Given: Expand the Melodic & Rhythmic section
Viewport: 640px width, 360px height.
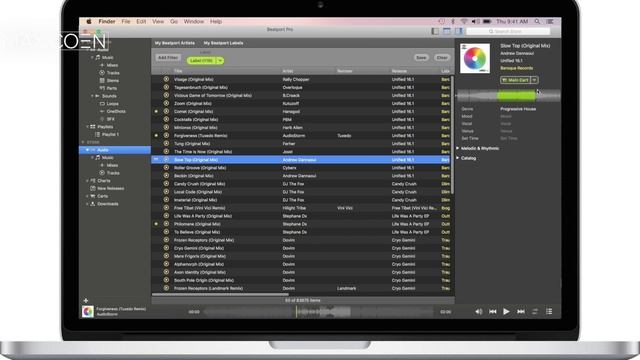Looking at the screenshot, I should [x=458, y=148].
